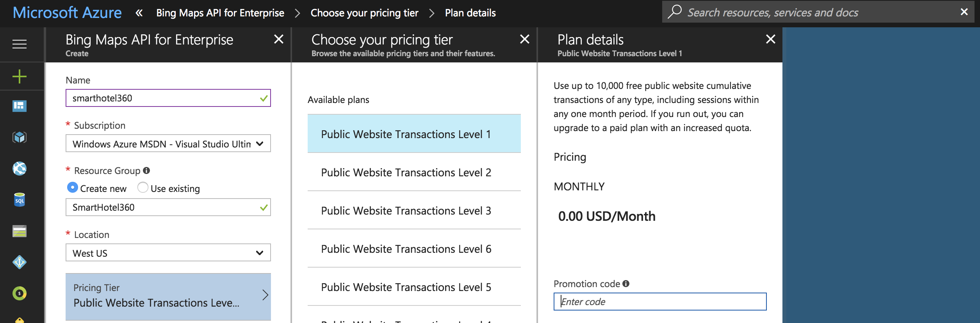980x323 pixels.
Task: Click the search magnifier icon
Action: (x=674, y=12)
